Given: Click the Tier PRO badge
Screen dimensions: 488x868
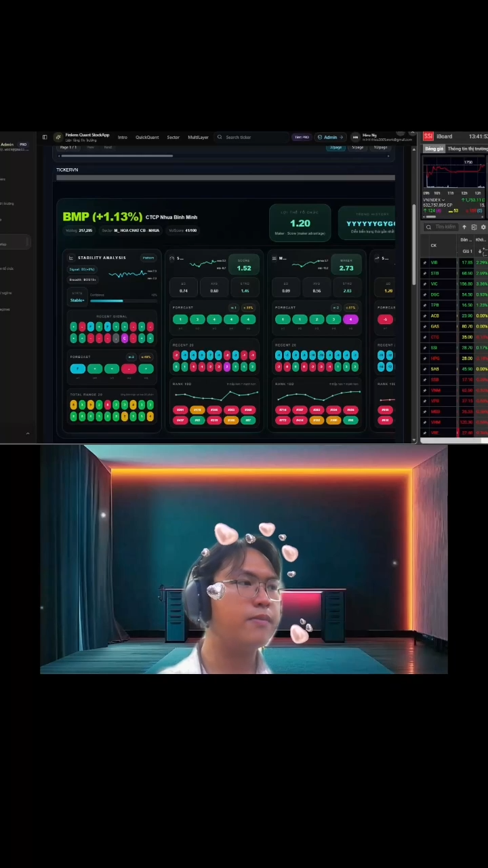Looking at the screenshot, I should (x=302, y=137).
